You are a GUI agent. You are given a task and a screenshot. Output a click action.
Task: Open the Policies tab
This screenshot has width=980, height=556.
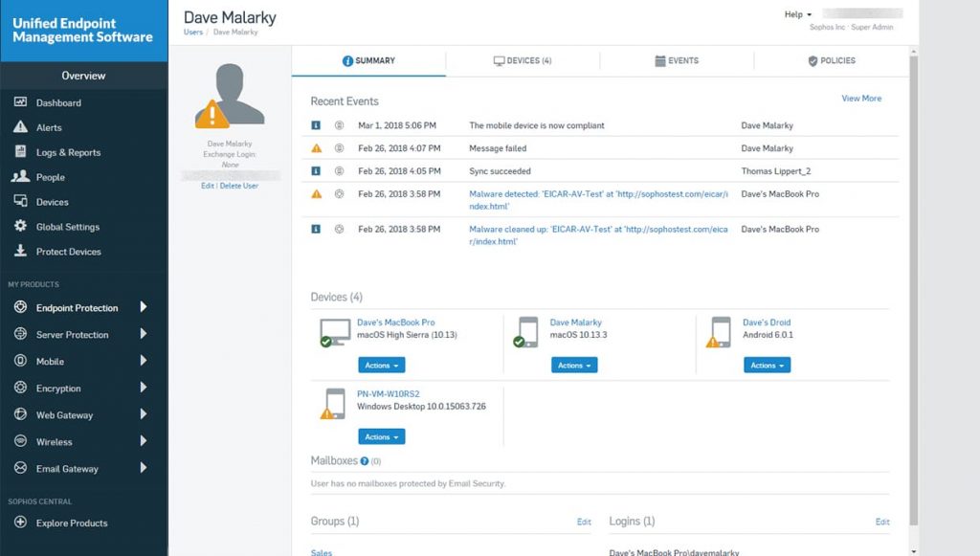click(832, 59)
